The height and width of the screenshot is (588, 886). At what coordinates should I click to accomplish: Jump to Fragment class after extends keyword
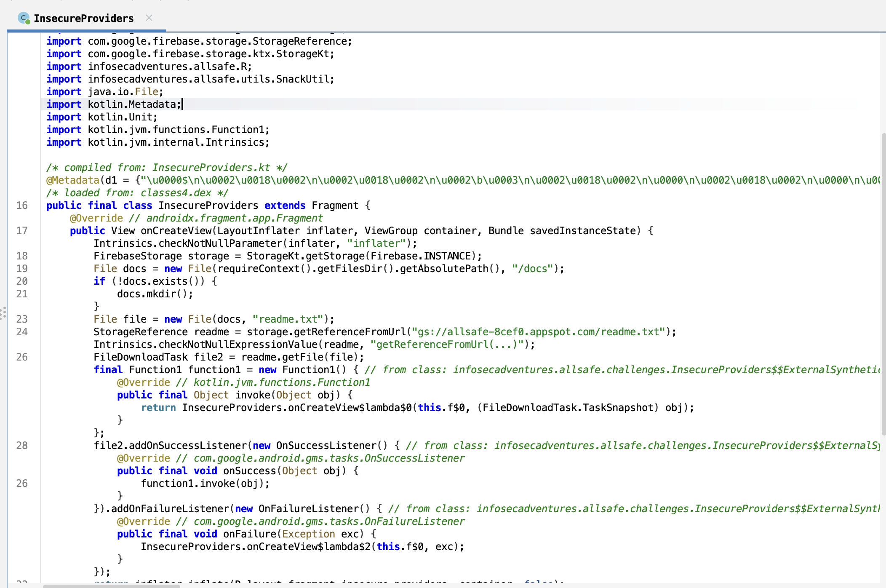pos(335,206)
